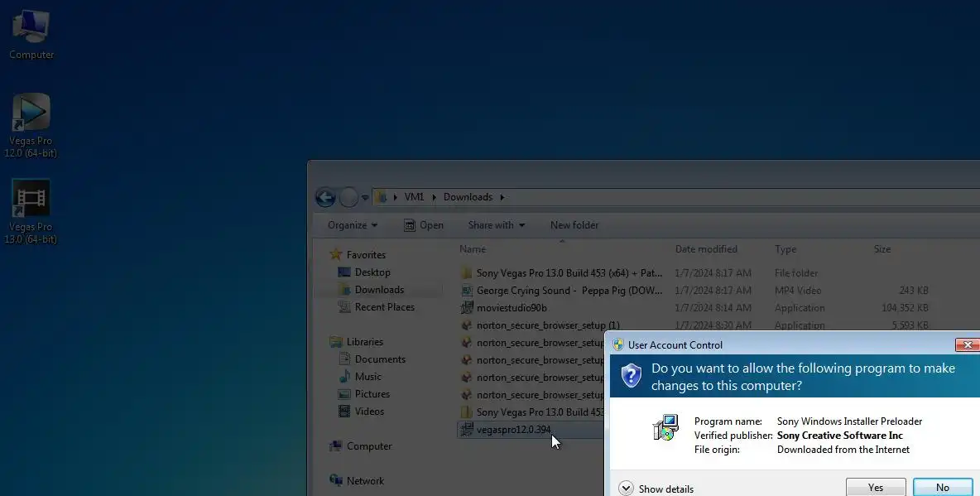980x496 pixels.
Task: Click the Pictures library icon
Action: (x=343, y=394)
